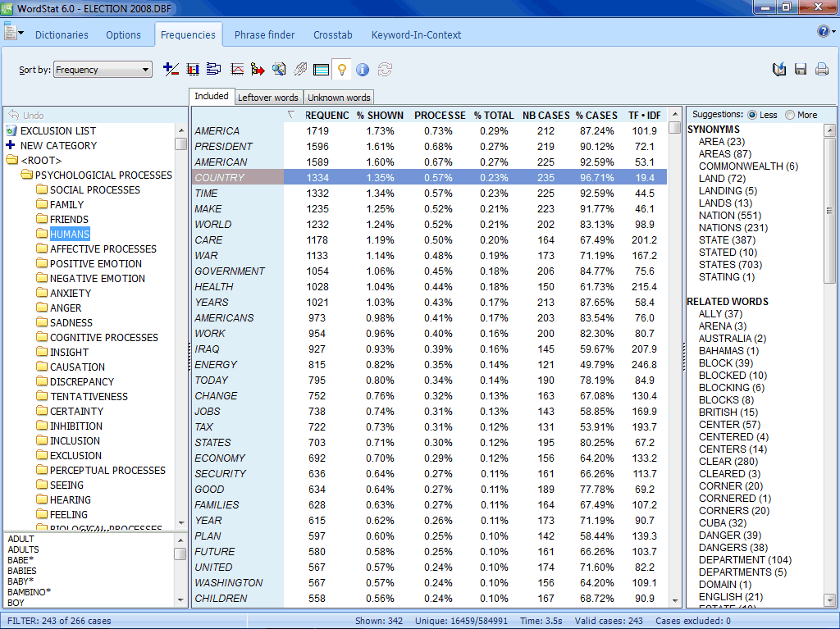Click the plus/minus add-remove words icon
This screenshot has height=629, width=840.
pyautogui.click(x=171, y=70)
